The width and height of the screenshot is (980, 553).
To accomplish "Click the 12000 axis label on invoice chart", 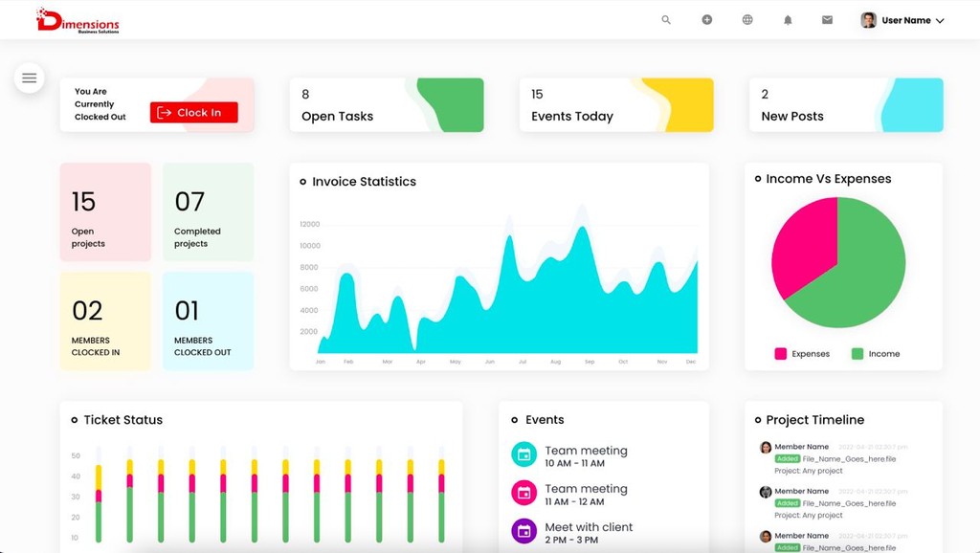I will 309,224.
